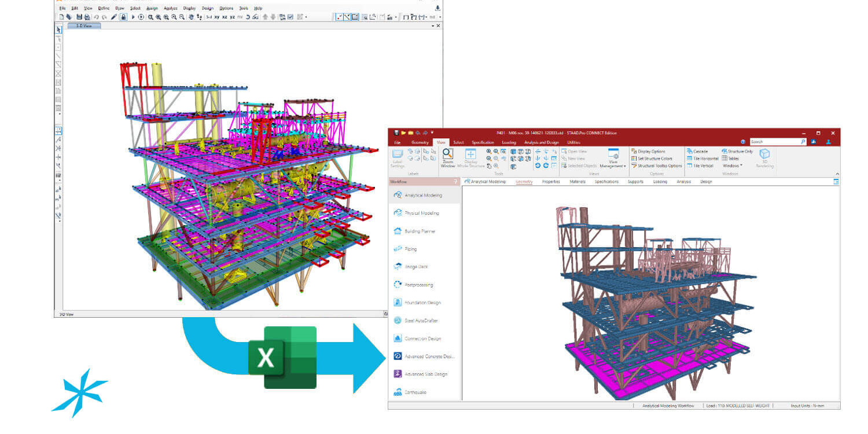Open Specification ribbon tab in STAAD.Pro
868x434 pixels.
coord(483,142)
